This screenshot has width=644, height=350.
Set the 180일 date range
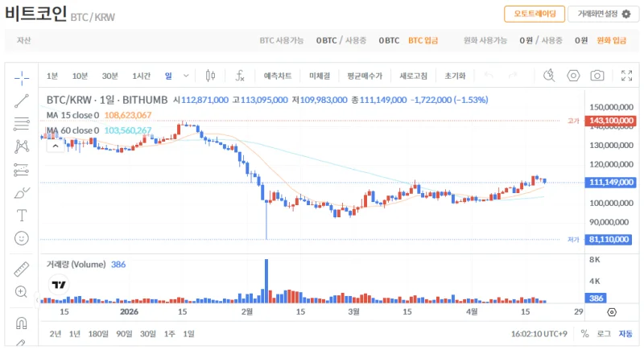tap(98, 334)
